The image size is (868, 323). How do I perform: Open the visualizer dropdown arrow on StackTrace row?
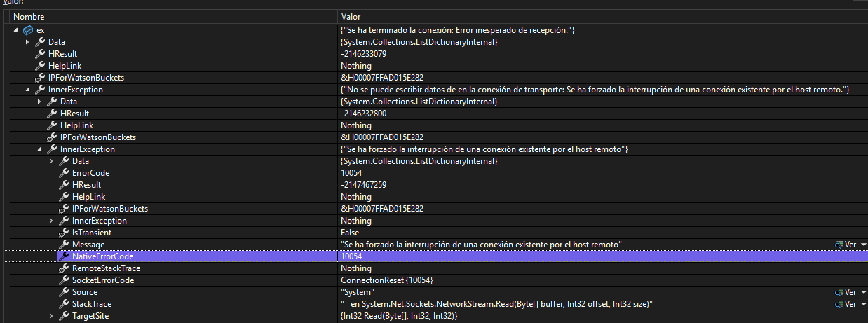coord(863,305)
